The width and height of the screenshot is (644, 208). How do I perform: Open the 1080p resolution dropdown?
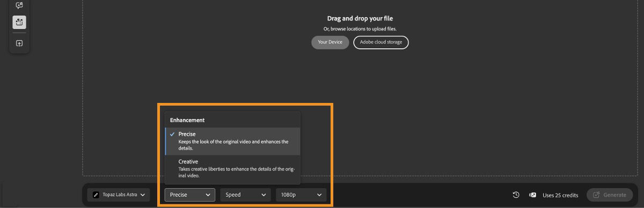[x=301, y=195]
